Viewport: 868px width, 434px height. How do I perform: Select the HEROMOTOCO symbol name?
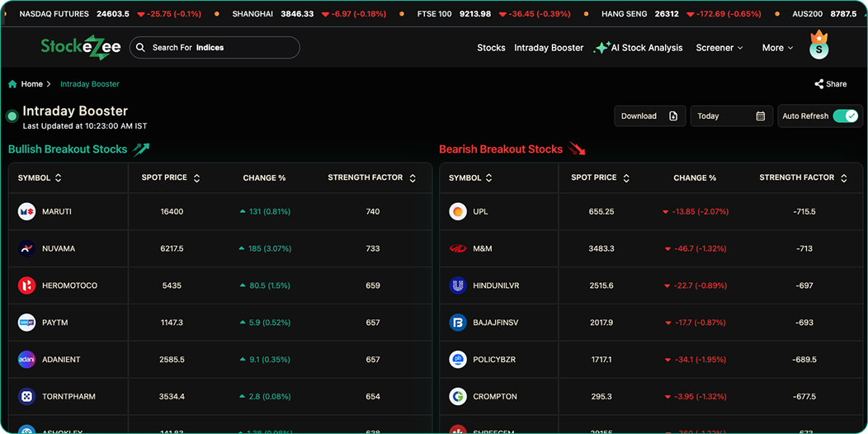pos(70,285)
